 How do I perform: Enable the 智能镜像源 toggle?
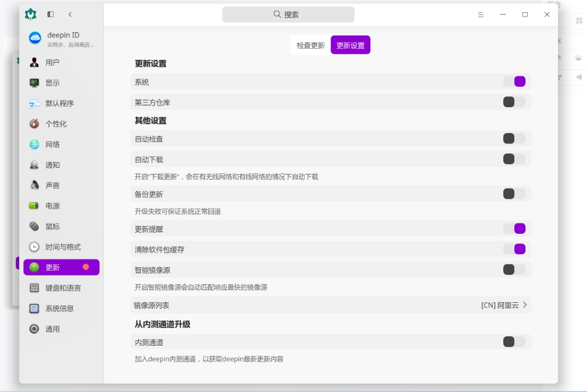[x=514, y=270]
